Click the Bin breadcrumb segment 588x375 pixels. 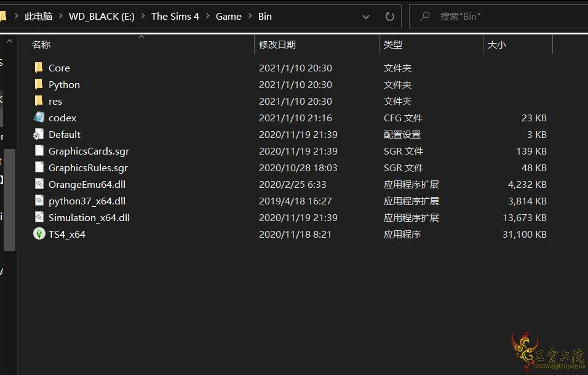[264, 16]
